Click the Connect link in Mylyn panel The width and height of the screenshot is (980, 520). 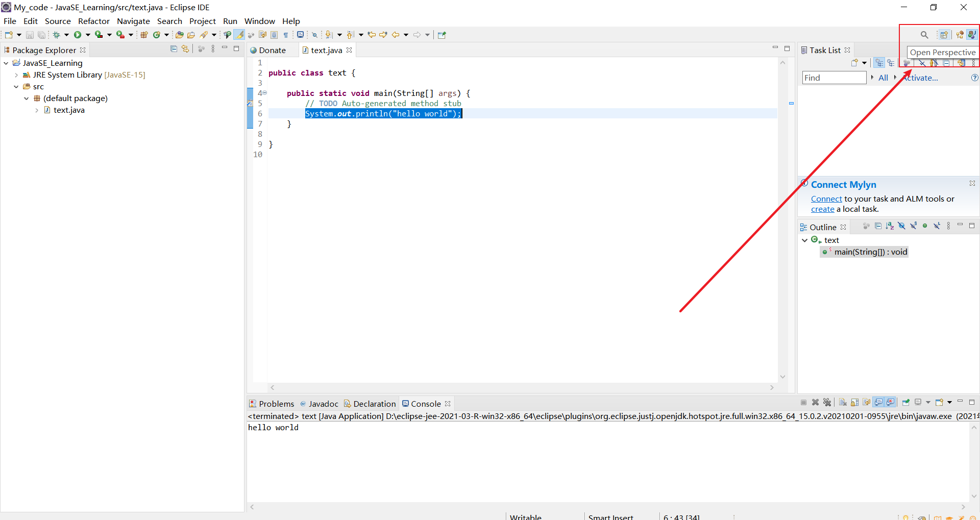[826, 199]
